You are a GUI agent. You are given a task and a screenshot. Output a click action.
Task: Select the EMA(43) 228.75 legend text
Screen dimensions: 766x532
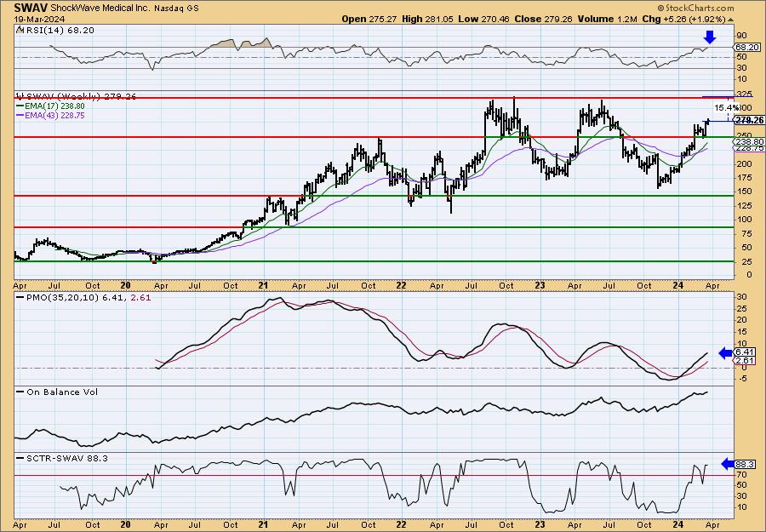(x=55, y=115)
